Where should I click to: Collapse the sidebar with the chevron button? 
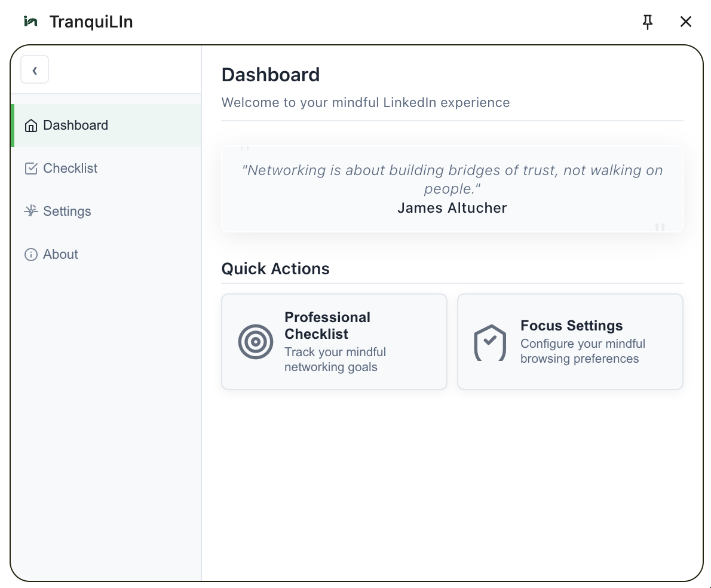(35, 70)
